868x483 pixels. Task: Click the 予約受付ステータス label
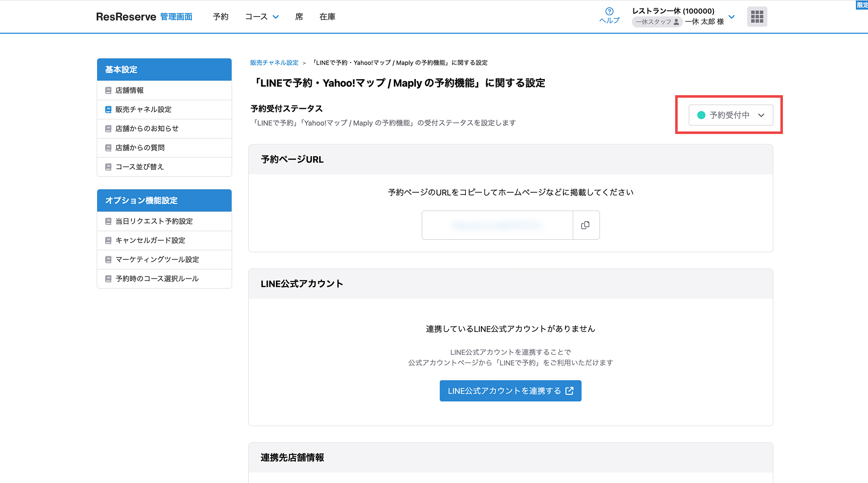click(286, 109)
